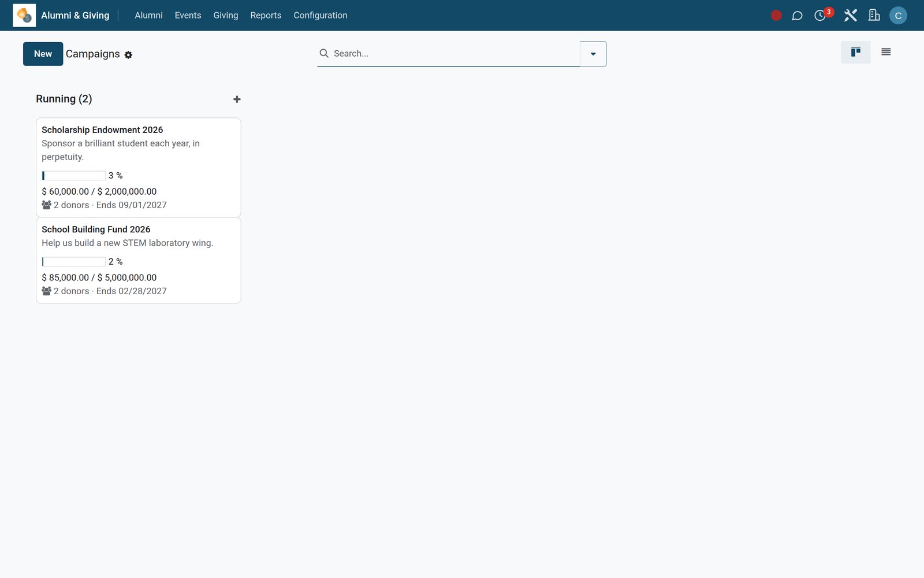This screenshot has height=578, width=924.
Task: Switch to kanban view
Action: click(x=855, y=52)
